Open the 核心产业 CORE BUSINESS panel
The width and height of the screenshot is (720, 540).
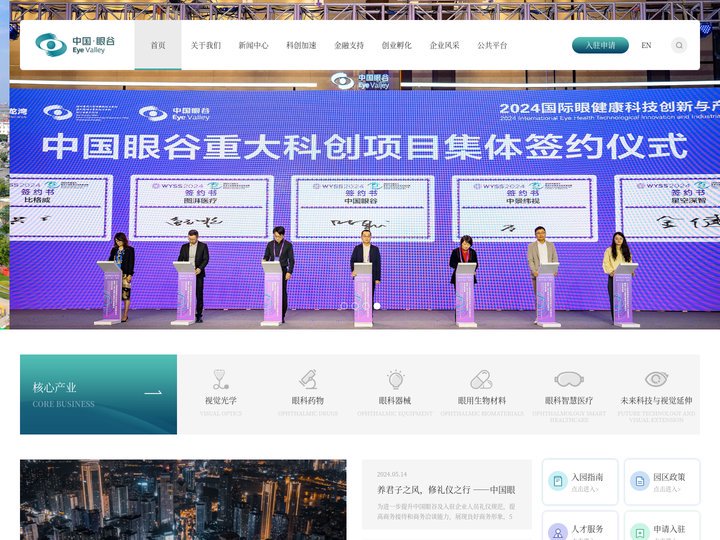click(x=98, y=394)
